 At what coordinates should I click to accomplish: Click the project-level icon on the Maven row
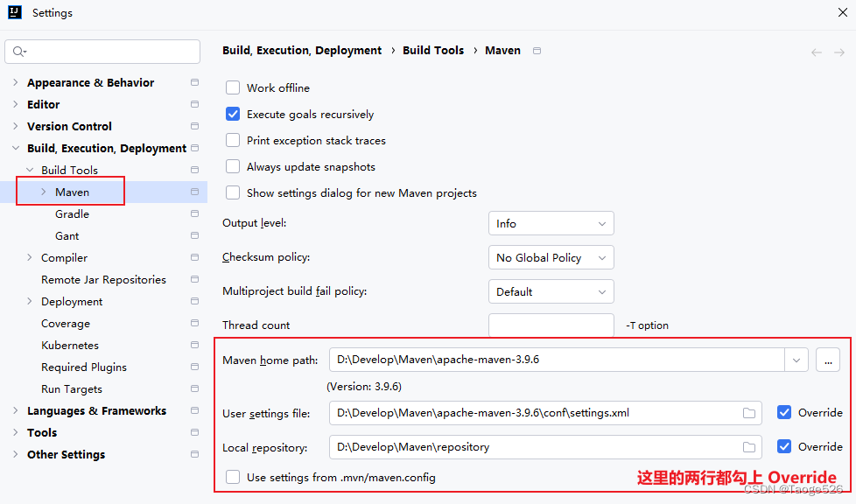194,192
